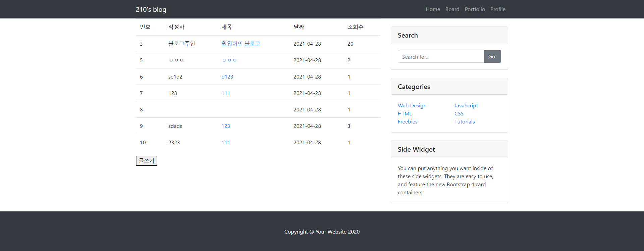The height and width of the screenshot is (251, 644).
Task: Open the Portfolio nav item
Action: tap(475, 9)
